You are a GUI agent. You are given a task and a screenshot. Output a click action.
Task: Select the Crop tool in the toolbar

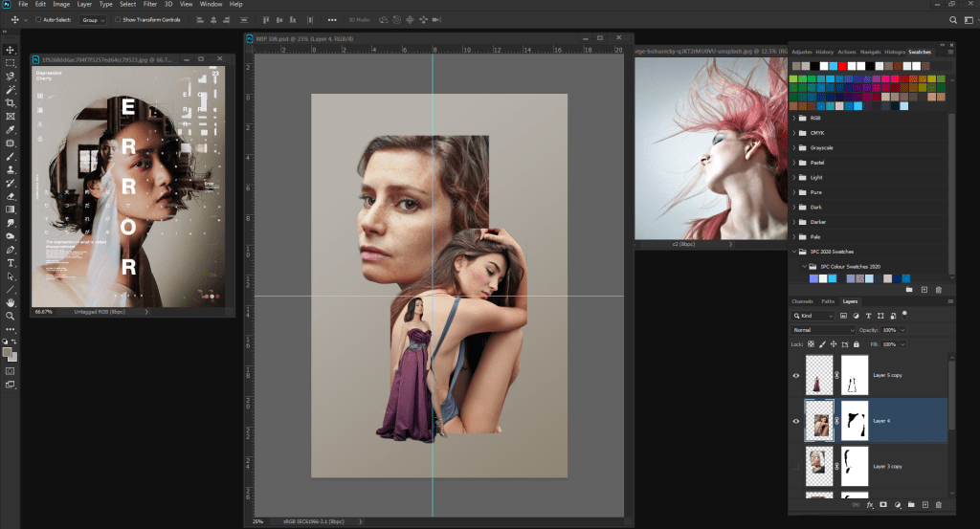point(11,102)
